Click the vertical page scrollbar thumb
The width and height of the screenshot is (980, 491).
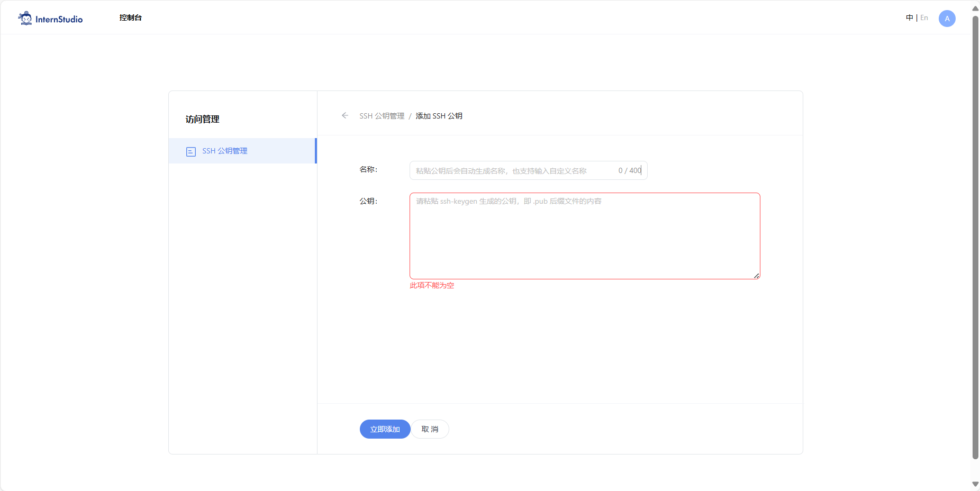[975, 238]
